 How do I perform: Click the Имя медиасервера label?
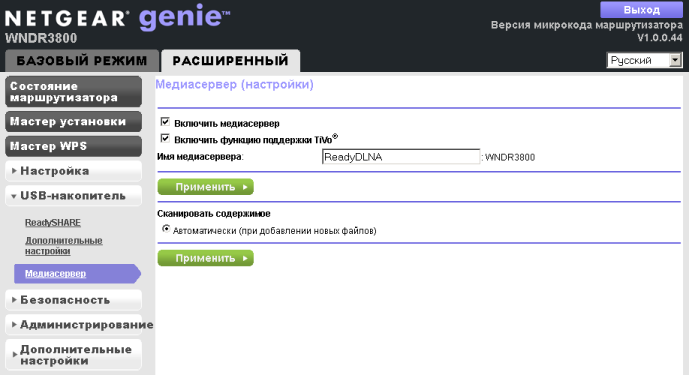coord(200,157)
